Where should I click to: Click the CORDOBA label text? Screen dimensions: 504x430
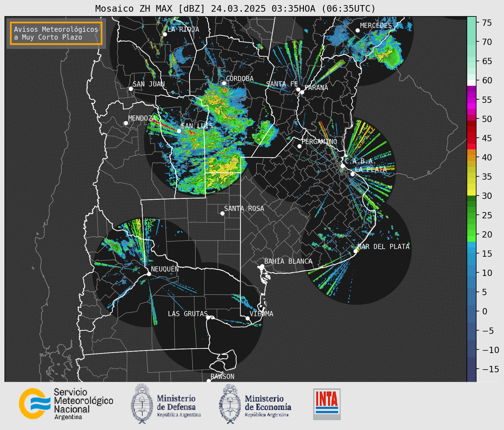[240, 78]
